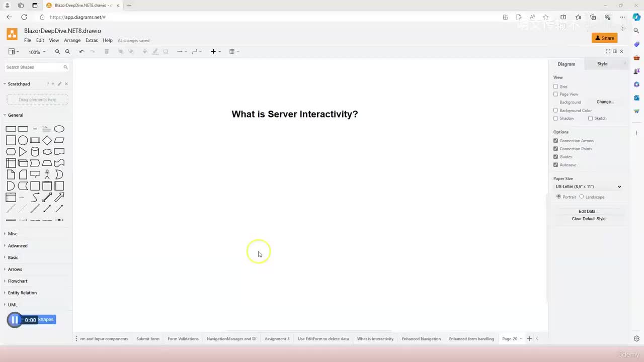The image size is (644, 362).
Task: Click the fill color bucket icon
Action: click(145, 51)
